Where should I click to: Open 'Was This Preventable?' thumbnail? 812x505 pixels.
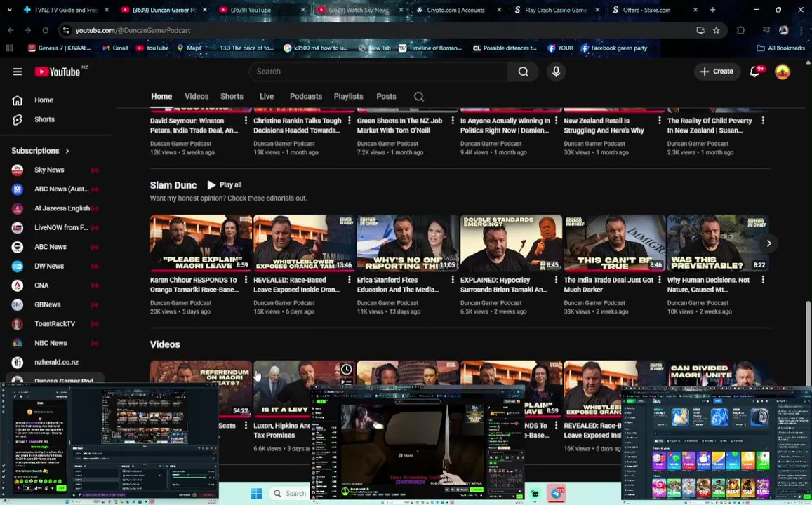[x=718, y=243]
